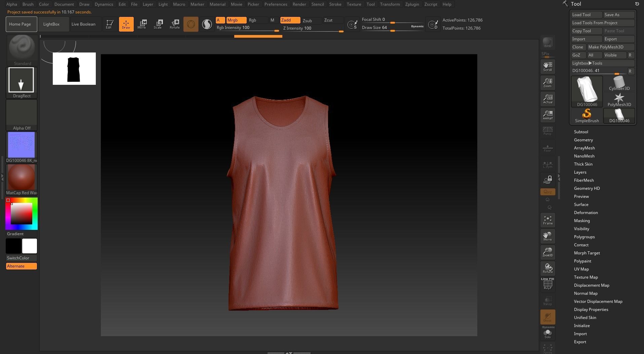Open the Alpha menu
Image resolution: width=644 pixels, height=354 pixels.
point(11,4)
